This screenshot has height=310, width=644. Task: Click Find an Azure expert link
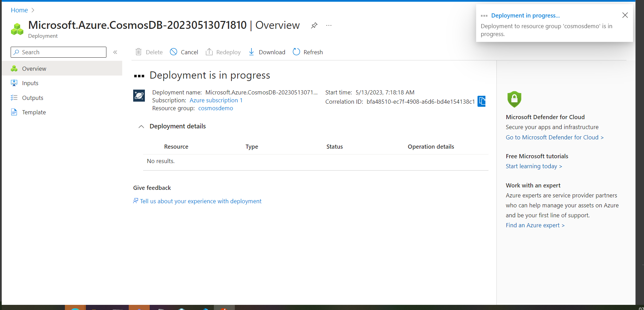point(535,225)
